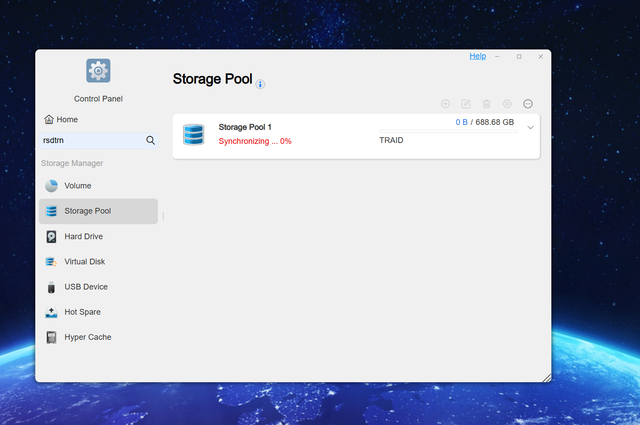Open the Hot Spare section
The image size is (640, 425).
[x=98, y=312]
